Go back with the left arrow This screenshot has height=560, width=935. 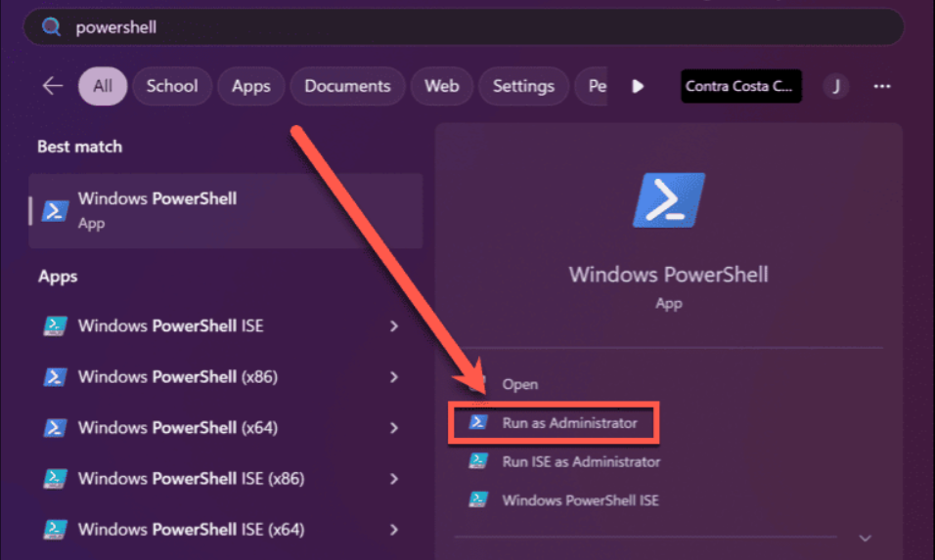(53, 86)
